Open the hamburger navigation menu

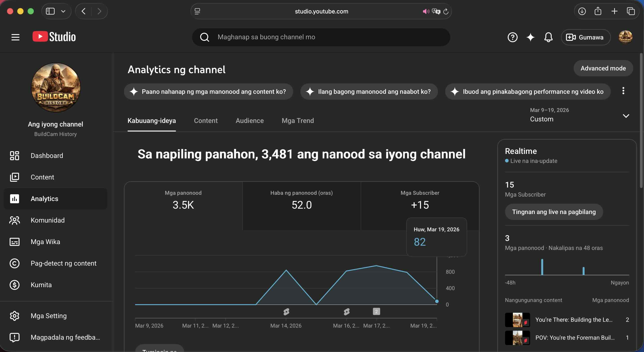15,37
